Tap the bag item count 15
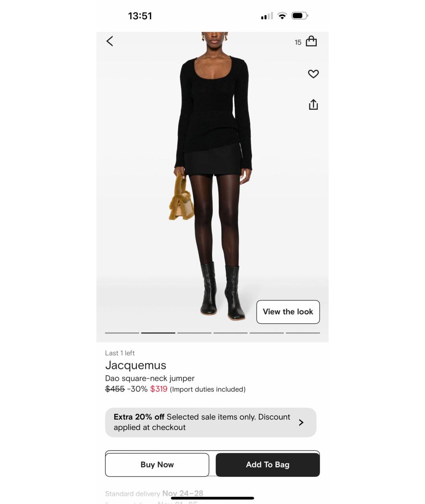The image size is (425, 504). tap(298, 42)
